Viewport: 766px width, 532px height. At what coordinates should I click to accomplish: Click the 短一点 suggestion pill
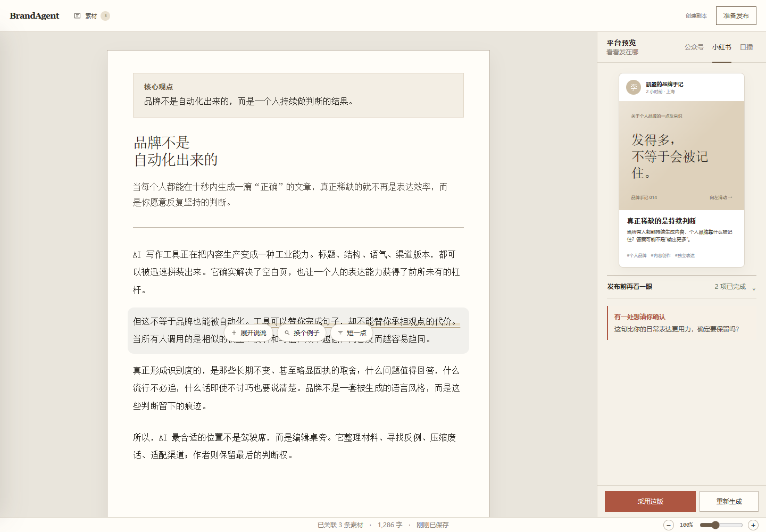tap(352, 333)
